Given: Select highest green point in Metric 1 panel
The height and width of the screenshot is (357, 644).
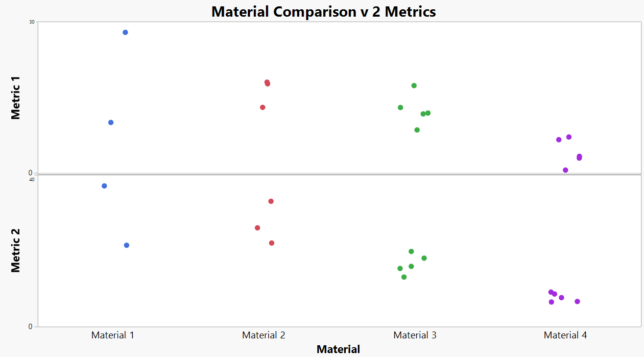Looking at the screenshot, I should 414,86.
